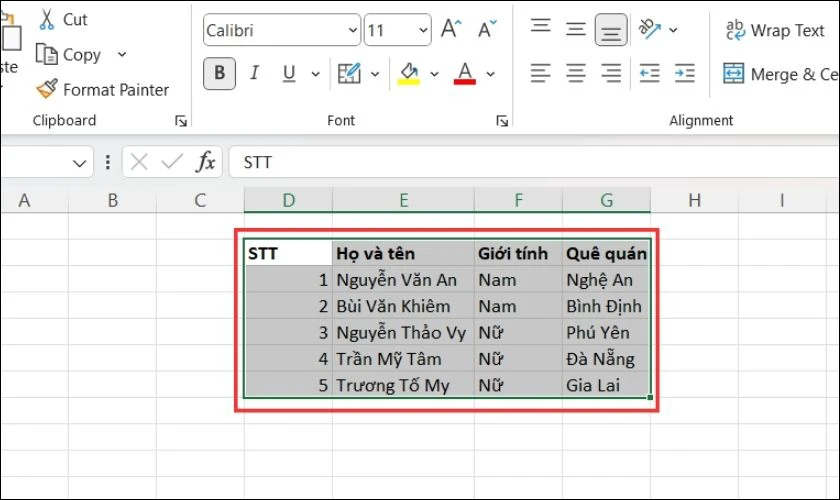
Task: Select column C header
Action: (x=200, y=200)
